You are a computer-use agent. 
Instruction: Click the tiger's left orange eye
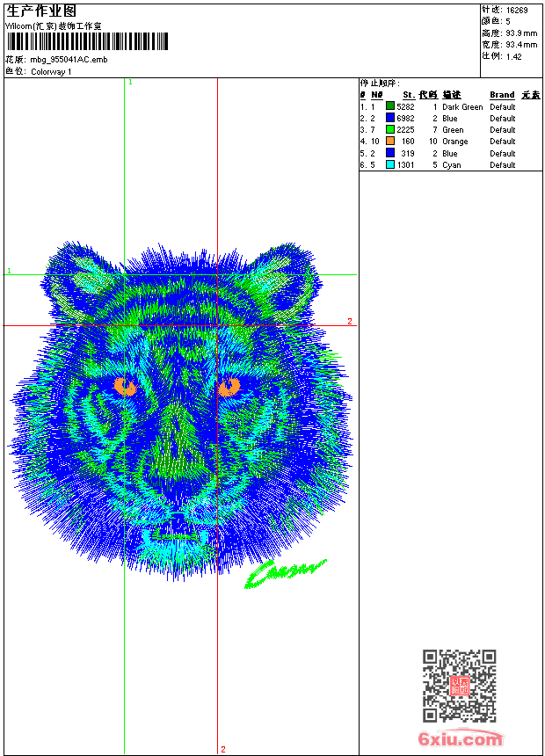pyautogui.click(x=126, y=385)
